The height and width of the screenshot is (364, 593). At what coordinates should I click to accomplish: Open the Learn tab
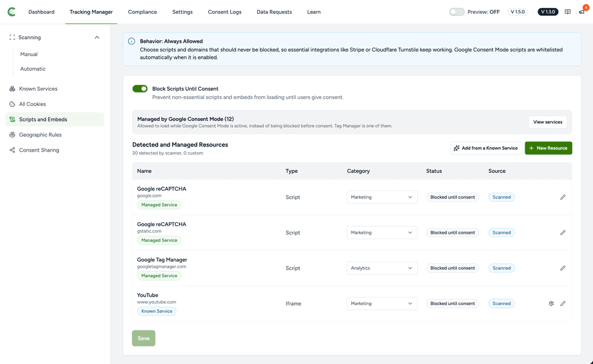[x=314, y=12]
